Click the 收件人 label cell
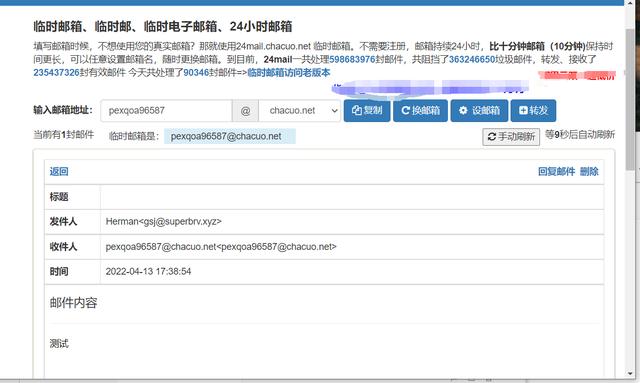 pyautogui.click(x=72, y=247)
